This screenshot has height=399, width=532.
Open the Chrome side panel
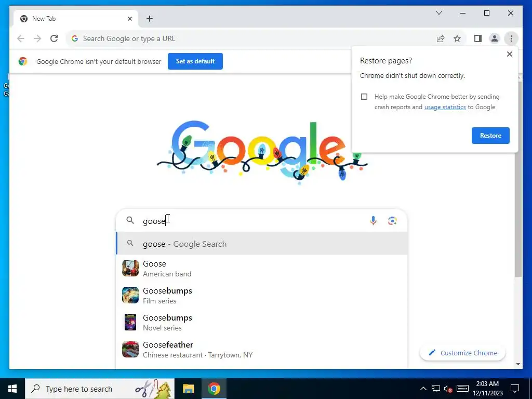point(478,38)
